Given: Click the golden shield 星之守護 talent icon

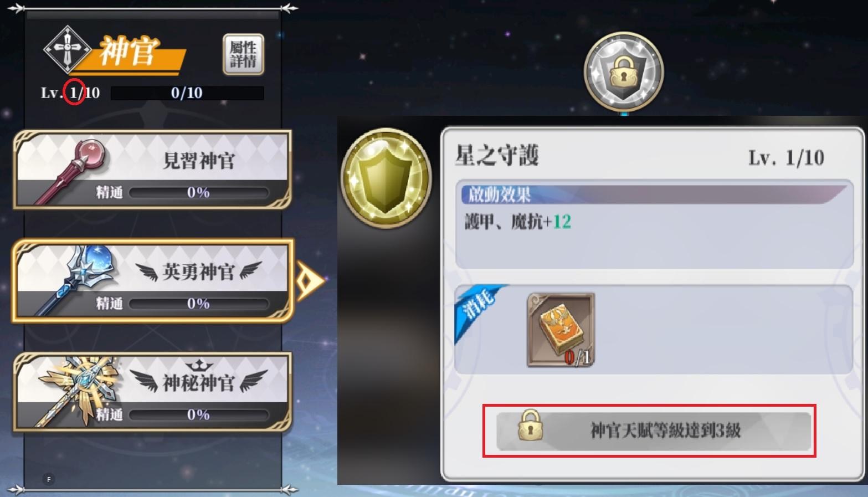Looking at the screenshot, I should pos(386,178).
